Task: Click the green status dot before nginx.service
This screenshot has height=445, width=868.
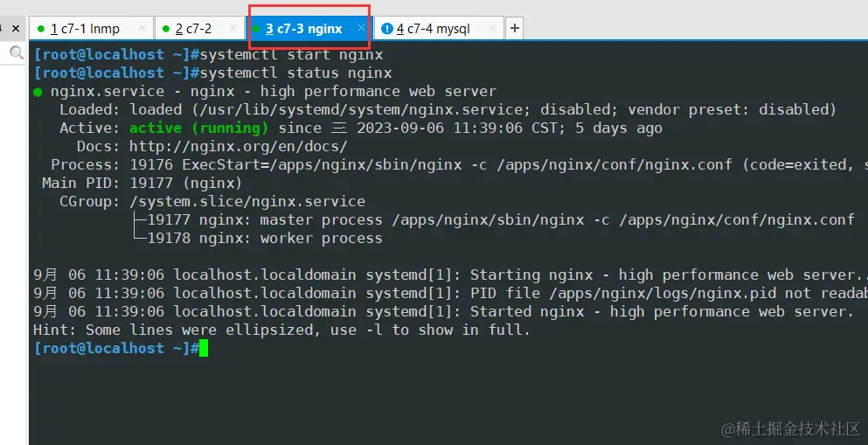Action: [x=38, y=93]
